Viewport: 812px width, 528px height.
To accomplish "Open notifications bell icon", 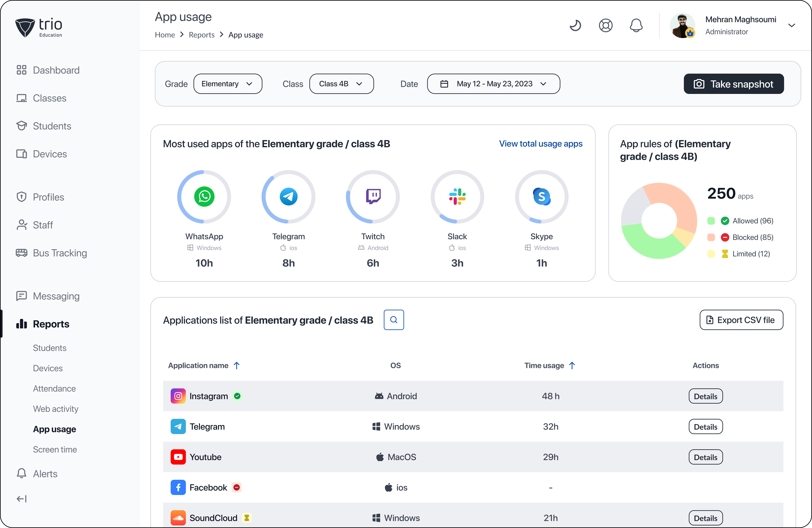I will [x=636, y=25].
